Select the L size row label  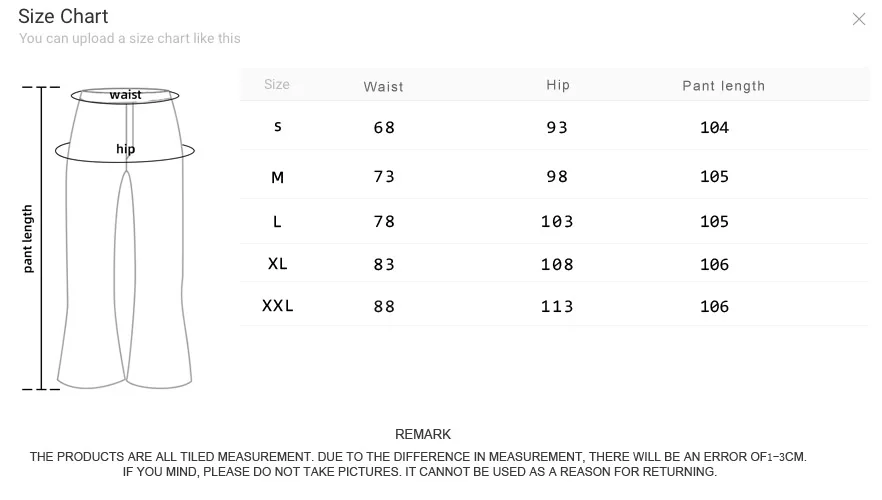coord(277,222)
